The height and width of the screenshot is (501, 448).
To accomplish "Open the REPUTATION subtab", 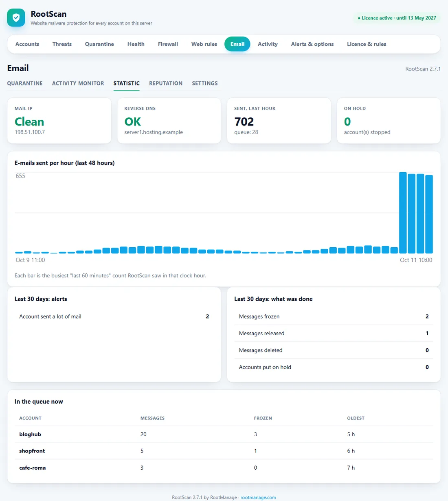I will pos(166,83).
